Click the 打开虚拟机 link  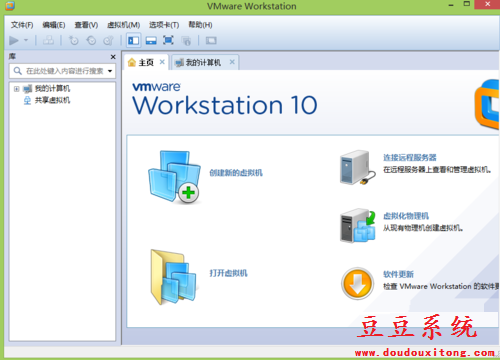point(228,273)
